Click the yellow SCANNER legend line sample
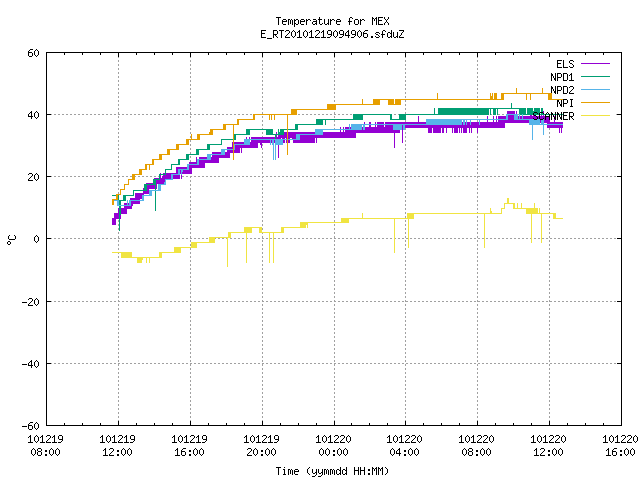Viewport: 640px width, 480px height. [x=595, y=116]
